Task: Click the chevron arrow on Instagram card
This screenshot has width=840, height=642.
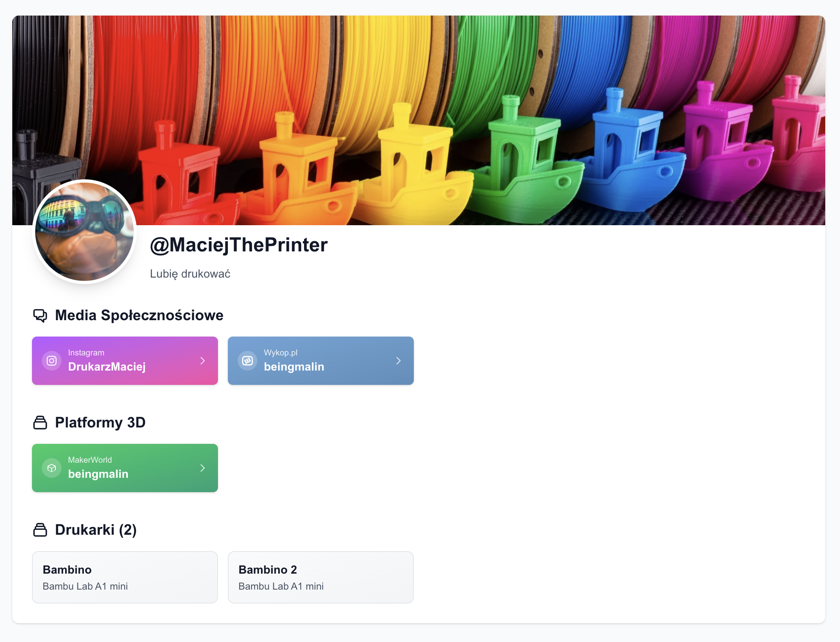Action: click(202, 361)
